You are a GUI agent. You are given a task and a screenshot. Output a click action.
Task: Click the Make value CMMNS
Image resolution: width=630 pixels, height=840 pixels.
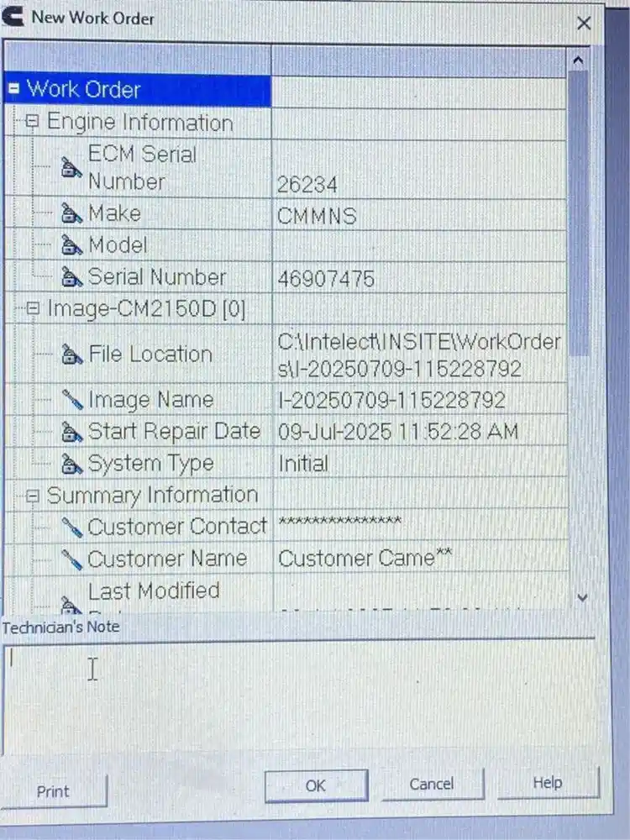coord(317,217)
